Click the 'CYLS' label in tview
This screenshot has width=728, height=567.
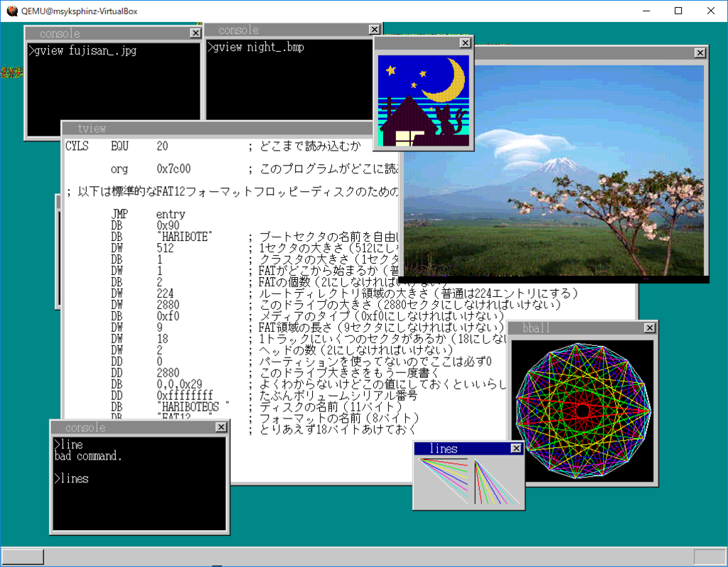coord(77,146)
